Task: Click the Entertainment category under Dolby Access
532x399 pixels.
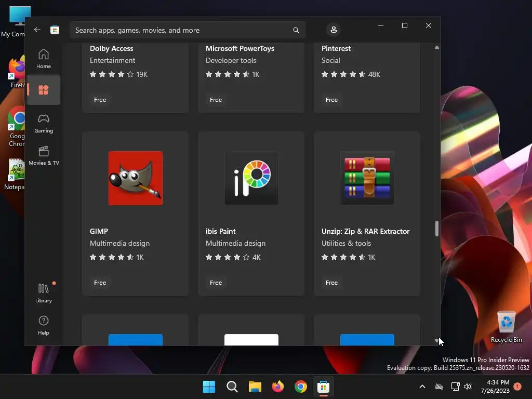Action: tap(112, 60)
